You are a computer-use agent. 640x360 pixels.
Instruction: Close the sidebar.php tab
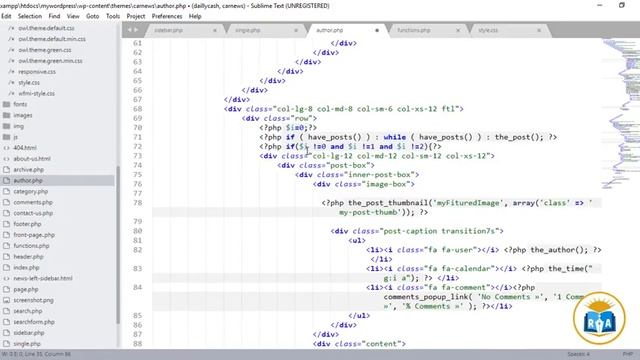pyautogui.click(x=215, y=30)
